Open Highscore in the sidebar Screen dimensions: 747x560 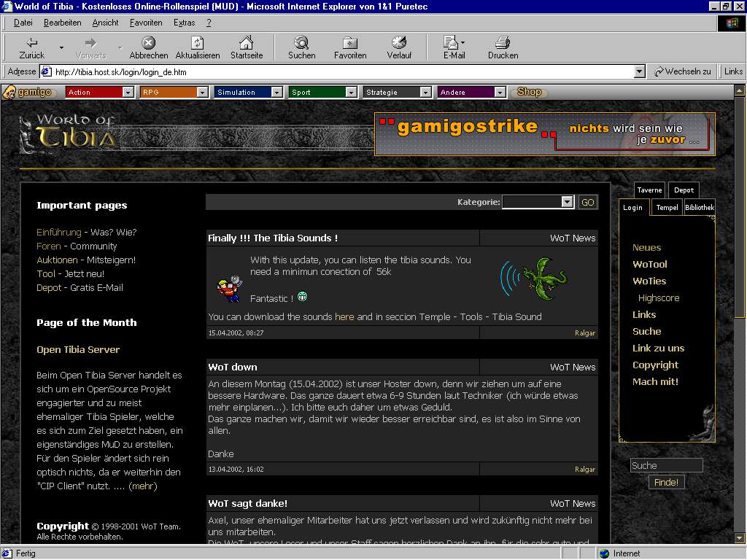(x=659, y=298)
